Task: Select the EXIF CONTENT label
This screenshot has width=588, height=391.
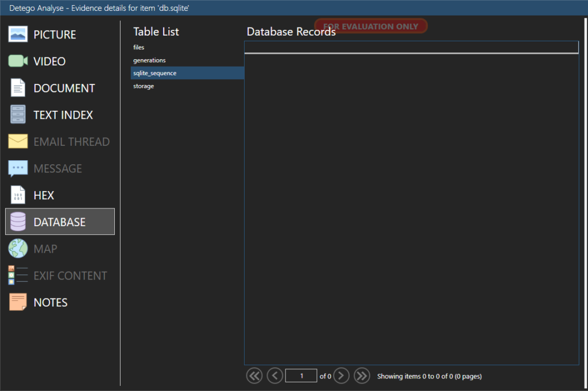Action: 70,276
